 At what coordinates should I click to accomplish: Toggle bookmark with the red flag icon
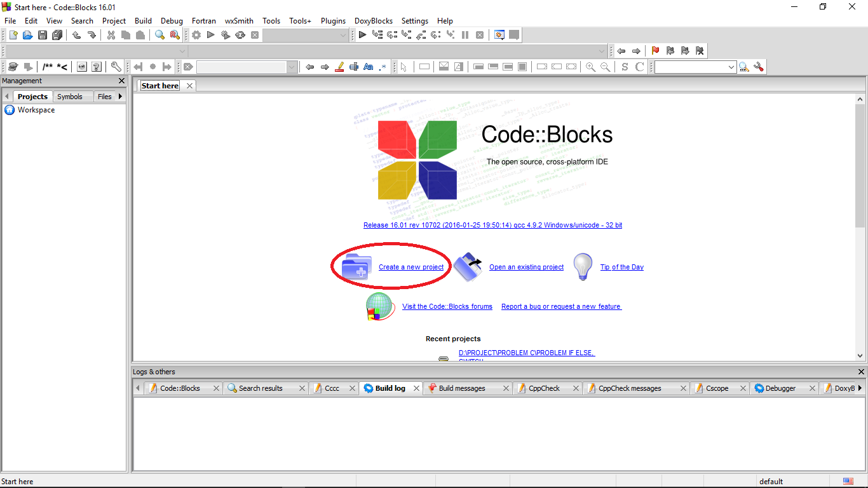pyautogui.click(x=655, y=51)
